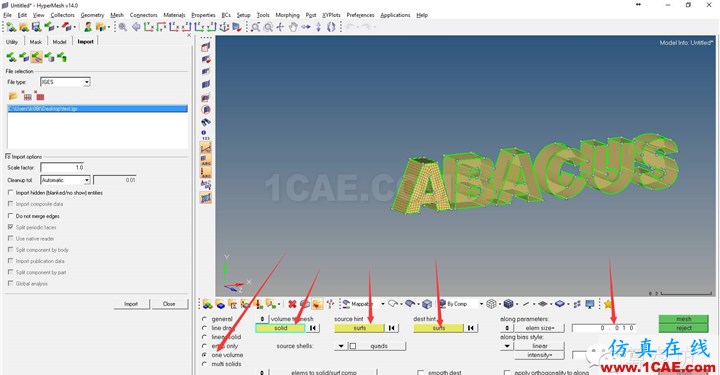Click the collectors multi-color icon in the bottom toolbar

[208, 304]
